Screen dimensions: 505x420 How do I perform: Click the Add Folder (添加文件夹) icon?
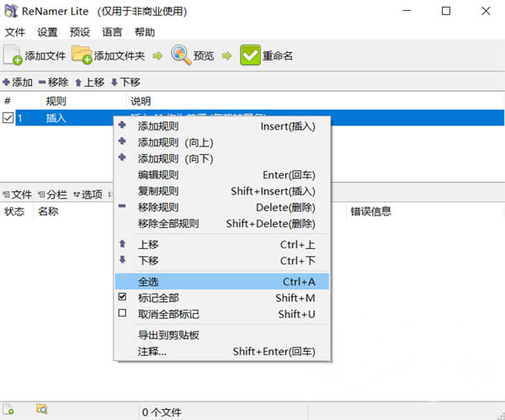(x=82, y=55)
